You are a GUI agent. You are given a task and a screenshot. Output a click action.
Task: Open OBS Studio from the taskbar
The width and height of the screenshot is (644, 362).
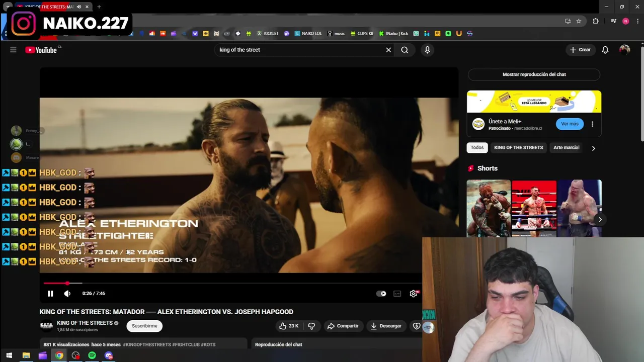tap(75, 355)
